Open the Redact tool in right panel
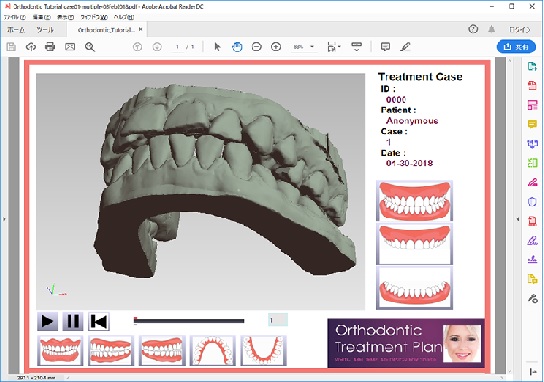Viewport: 544px width, 382px height. 532,182
